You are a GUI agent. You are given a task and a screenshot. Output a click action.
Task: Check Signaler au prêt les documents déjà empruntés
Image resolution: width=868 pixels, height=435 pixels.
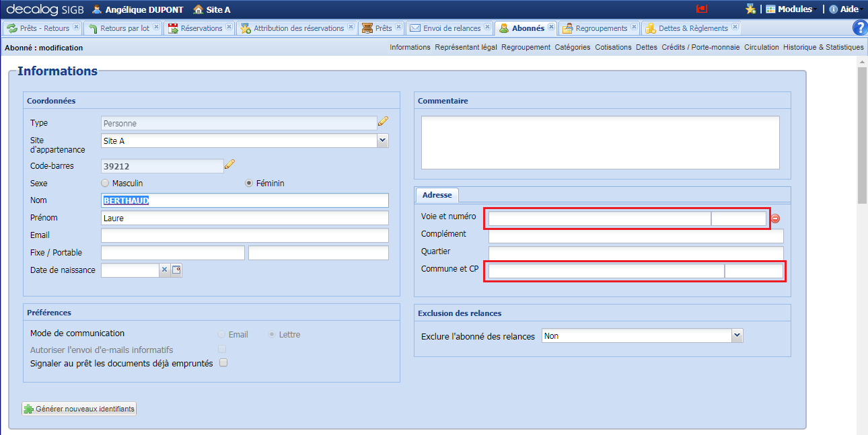[223, 363]
